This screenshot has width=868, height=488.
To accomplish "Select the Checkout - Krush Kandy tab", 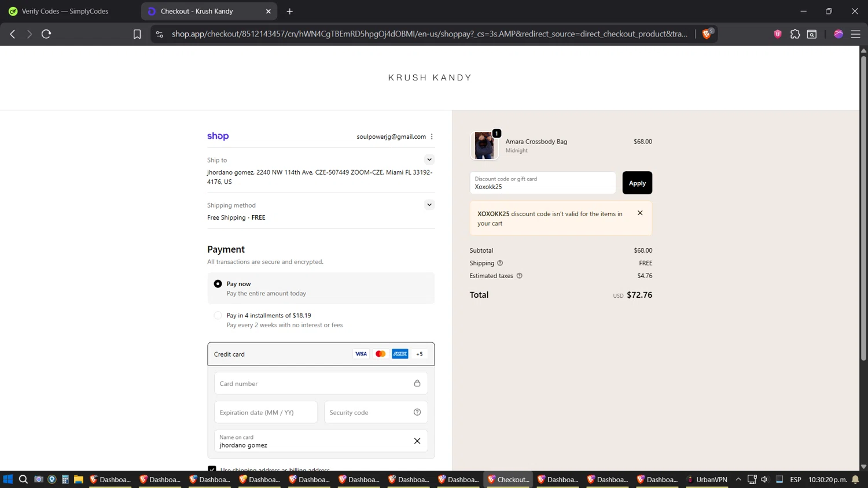I will pyautogui.click(x=208, y=11).
